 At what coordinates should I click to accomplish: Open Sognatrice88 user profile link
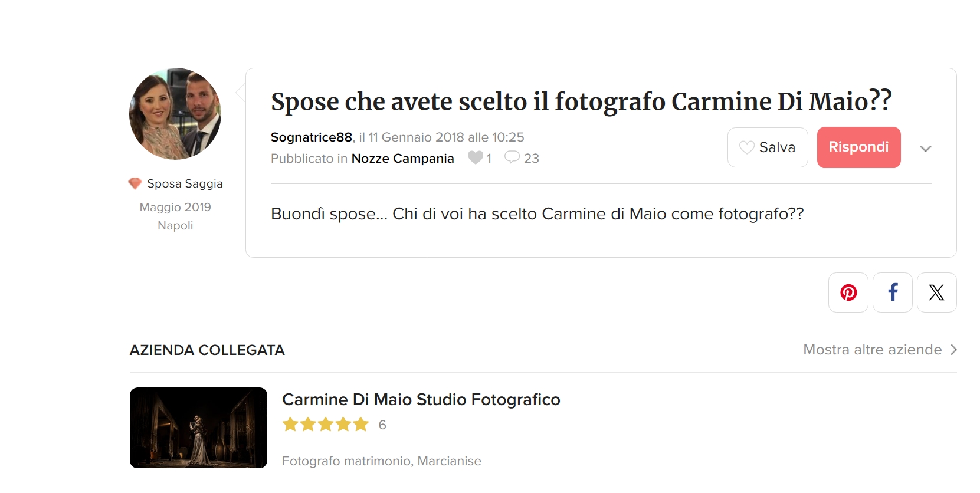coord(311,137)
